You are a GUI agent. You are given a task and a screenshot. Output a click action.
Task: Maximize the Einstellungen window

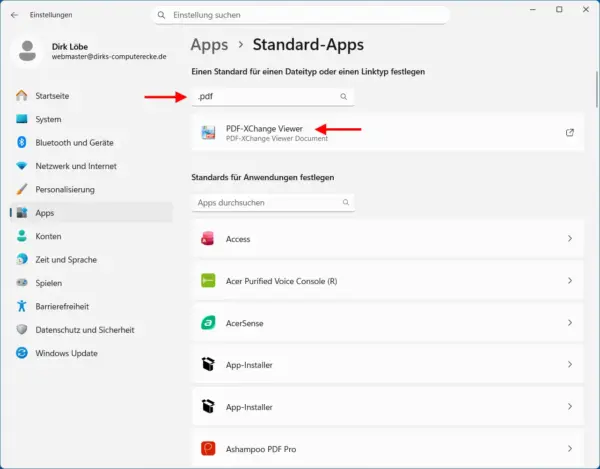[559, 10]
